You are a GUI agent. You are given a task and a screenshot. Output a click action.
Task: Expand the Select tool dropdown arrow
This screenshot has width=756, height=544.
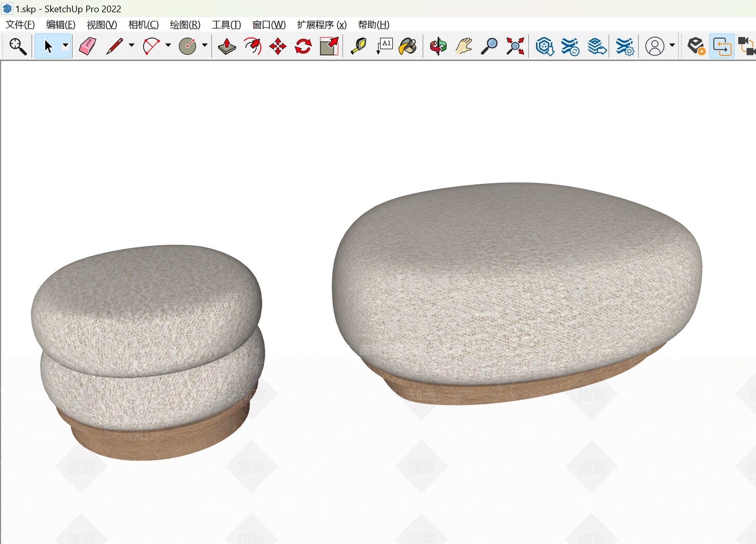click(x=66, y=46)
